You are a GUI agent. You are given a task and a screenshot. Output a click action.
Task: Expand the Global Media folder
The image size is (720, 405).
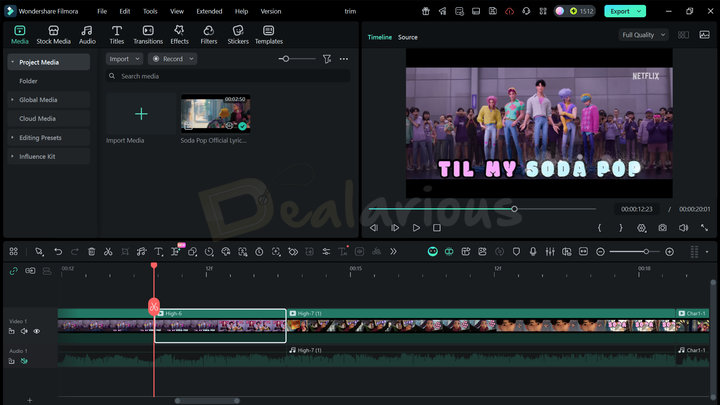pyautogui.click(x=38, y=100)
